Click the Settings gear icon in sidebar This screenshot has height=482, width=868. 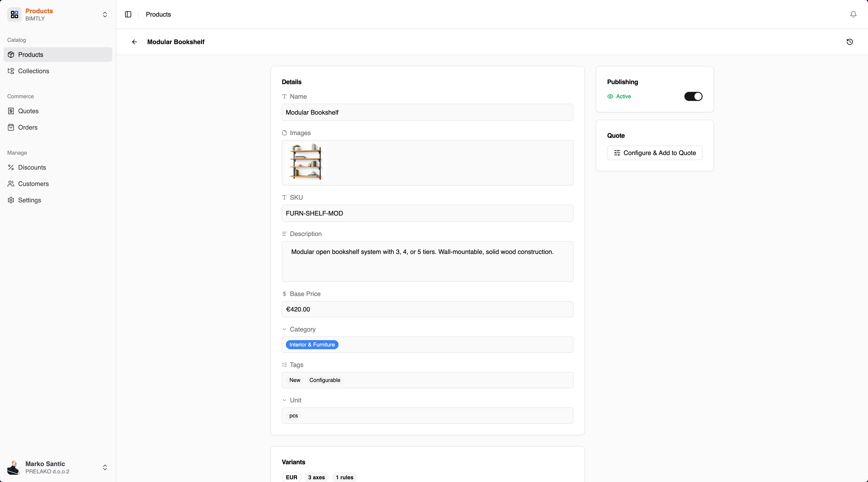point(11,200)
